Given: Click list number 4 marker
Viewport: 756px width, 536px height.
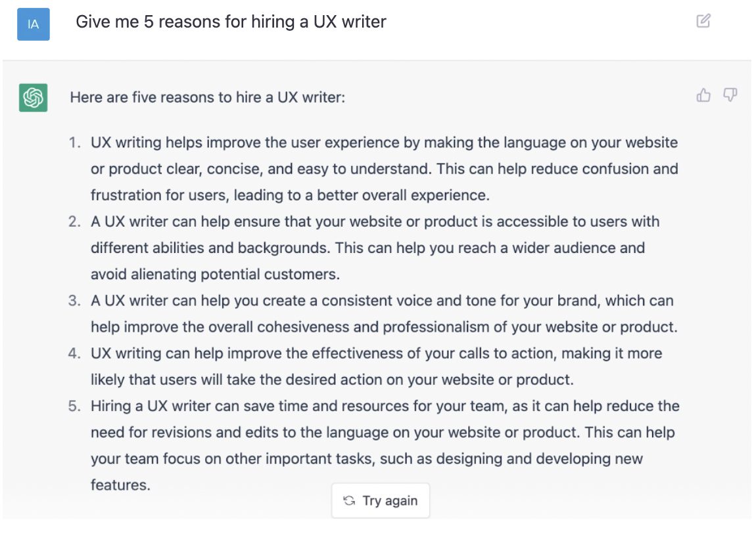Looking at the screenshot, I should 75,353.
